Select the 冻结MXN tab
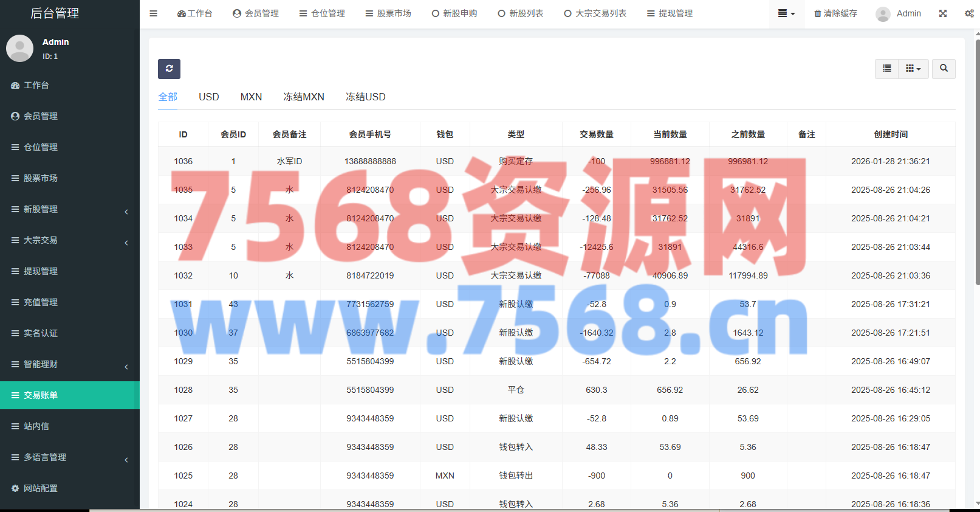The image size is (980, 512). coord(304,97)
